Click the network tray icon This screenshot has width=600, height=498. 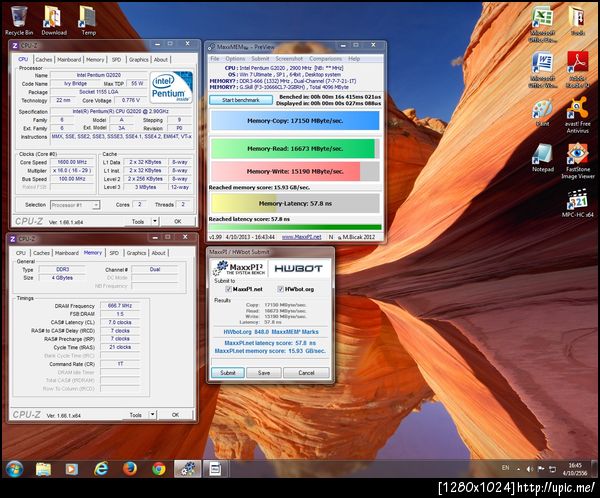553,469
